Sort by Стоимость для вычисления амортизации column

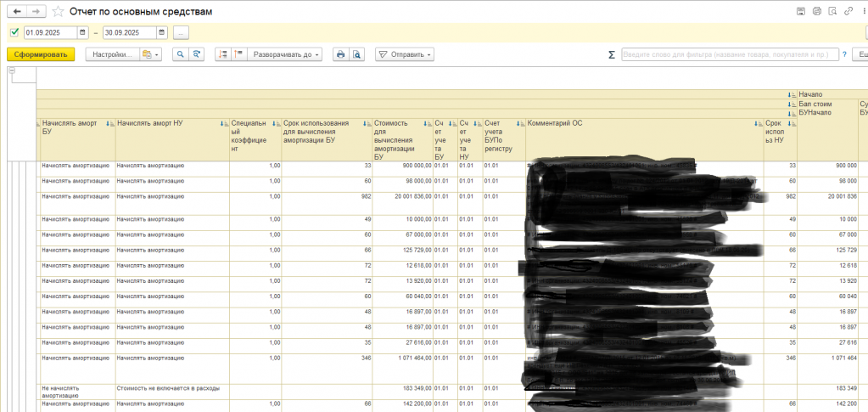(428, 124)
